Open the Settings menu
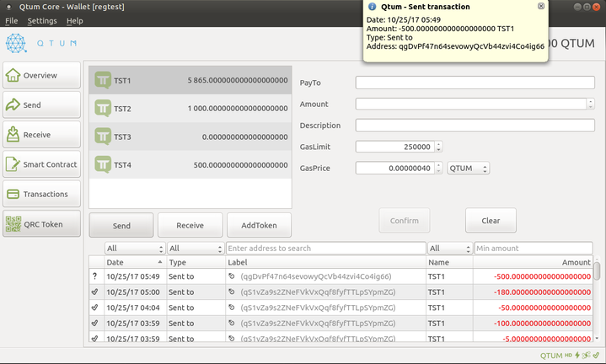Screen dimensions: 606x364 (42, 21)
